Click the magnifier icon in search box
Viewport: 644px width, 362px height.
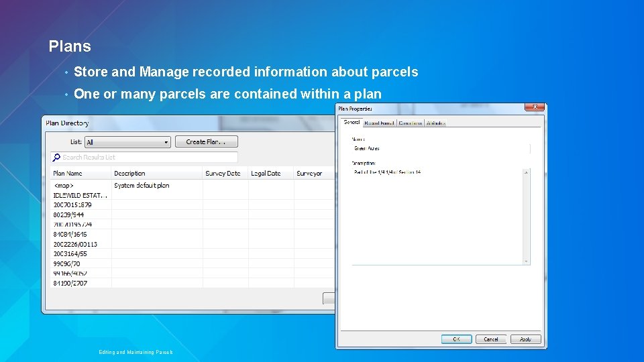56,157
